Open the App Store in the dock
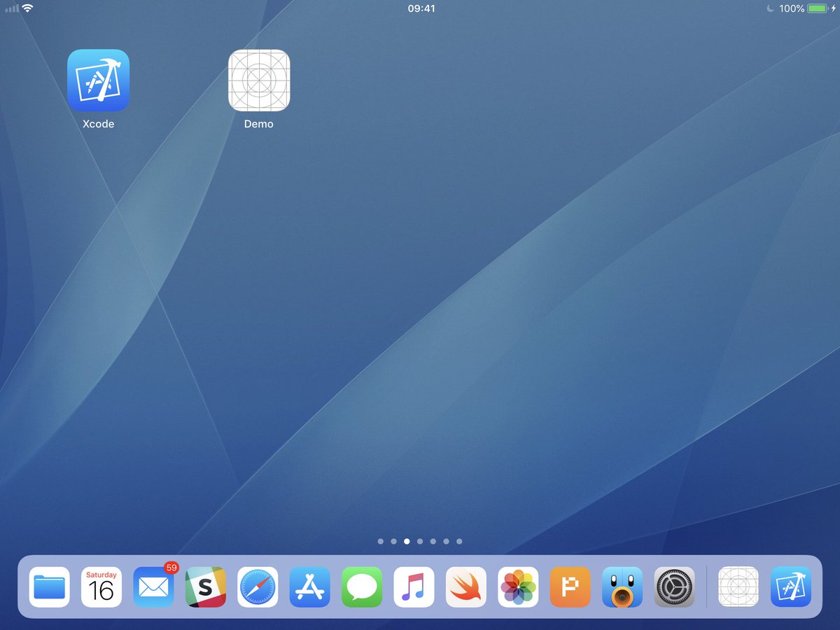 click(x=309, y=587)
